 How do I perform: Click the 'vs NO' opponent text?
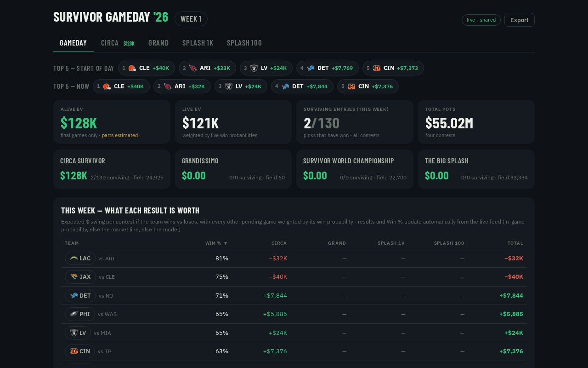point(106,296)
